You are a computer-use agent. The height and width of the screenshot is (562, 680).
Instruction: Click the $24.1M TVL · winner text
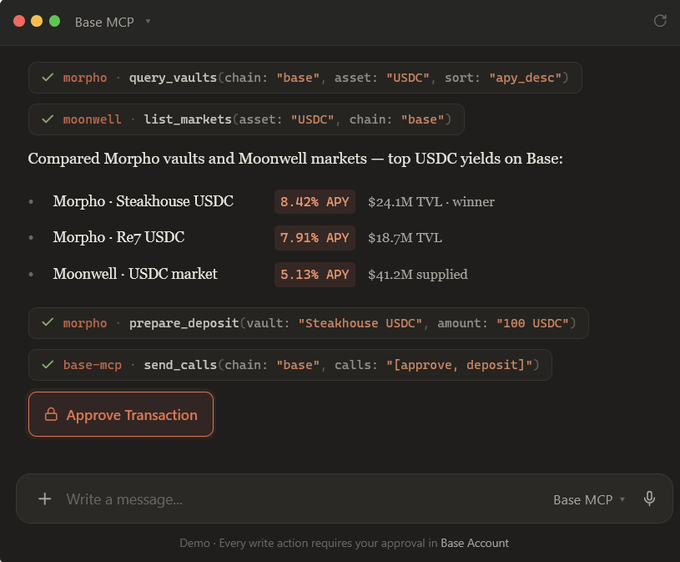point(431,202)
